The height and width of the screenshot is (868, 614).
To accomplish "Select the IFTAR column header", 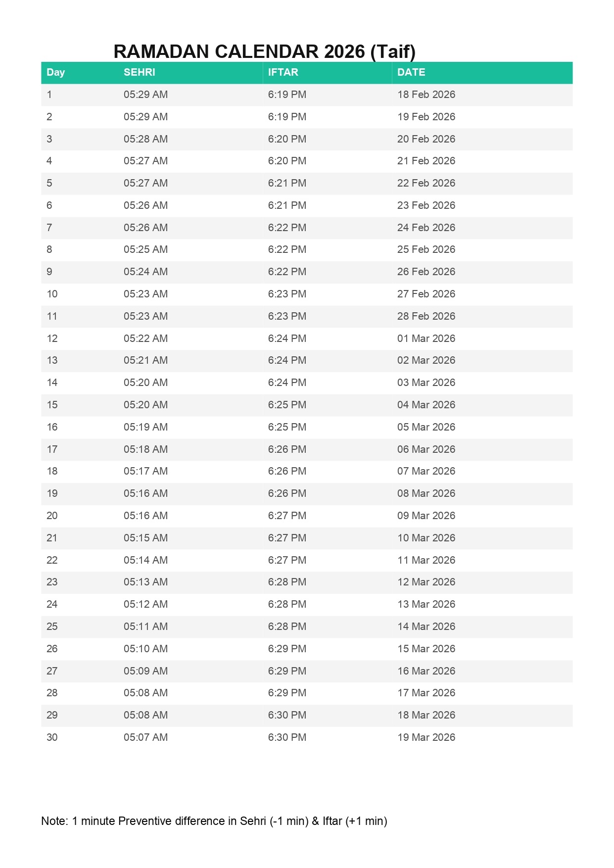I will (x=283, y=72).
